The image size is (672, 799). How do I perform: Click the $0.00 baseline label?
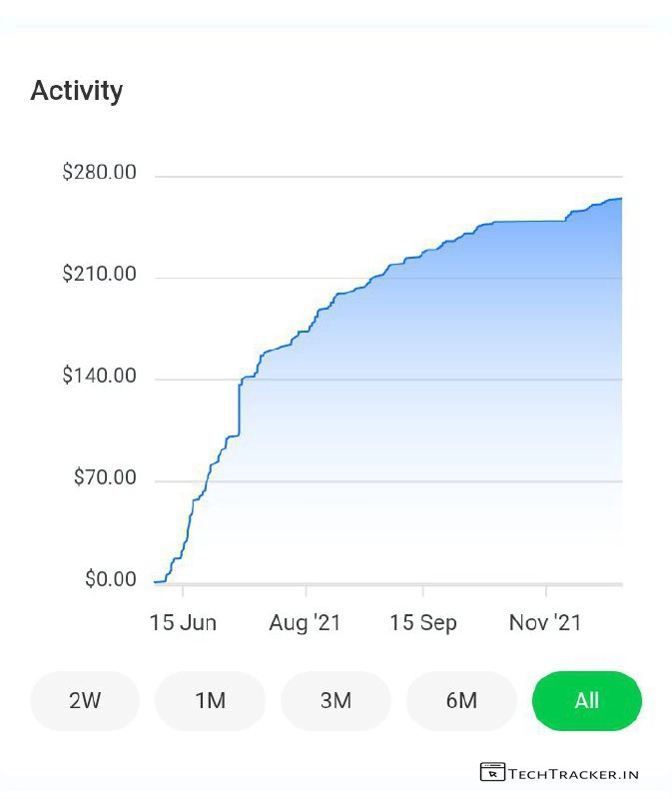coord(111,580)
